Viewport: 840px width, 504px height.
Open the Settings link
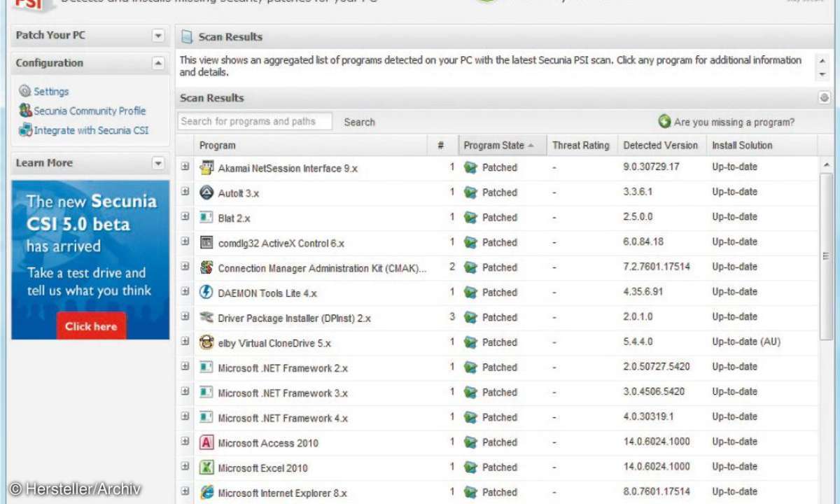tap(51, 91)
